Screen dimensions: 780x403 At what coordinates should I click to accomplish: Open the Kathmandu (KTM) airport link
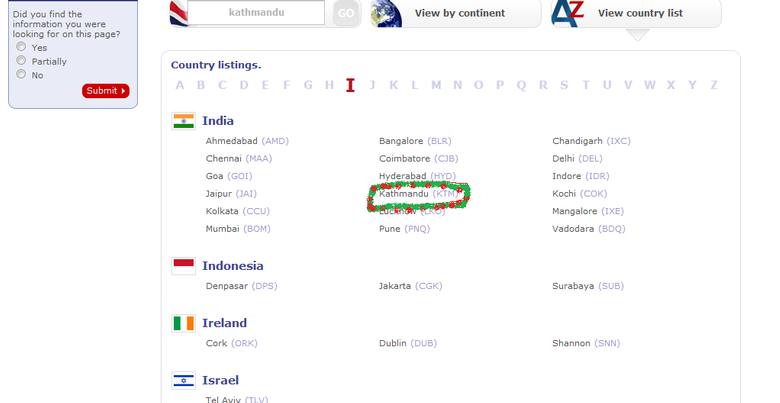(418, 194)
